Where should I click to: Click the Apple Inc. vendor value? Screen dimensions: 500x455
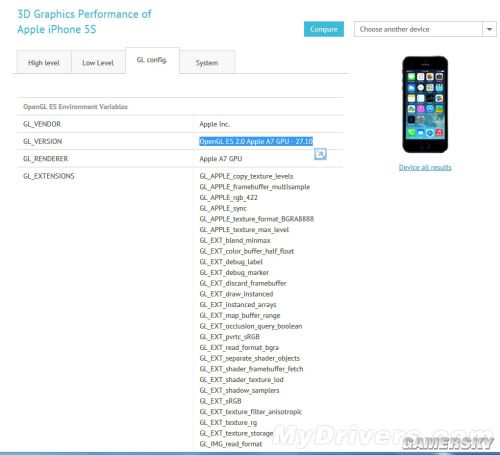[215, 124]
